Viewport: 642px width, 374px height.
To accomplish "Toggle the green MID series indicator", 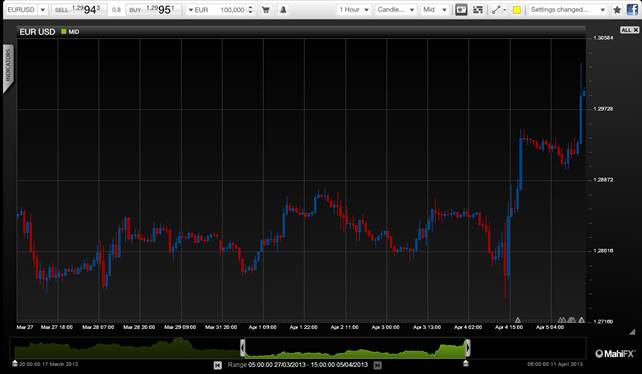I will coord(63,32).
